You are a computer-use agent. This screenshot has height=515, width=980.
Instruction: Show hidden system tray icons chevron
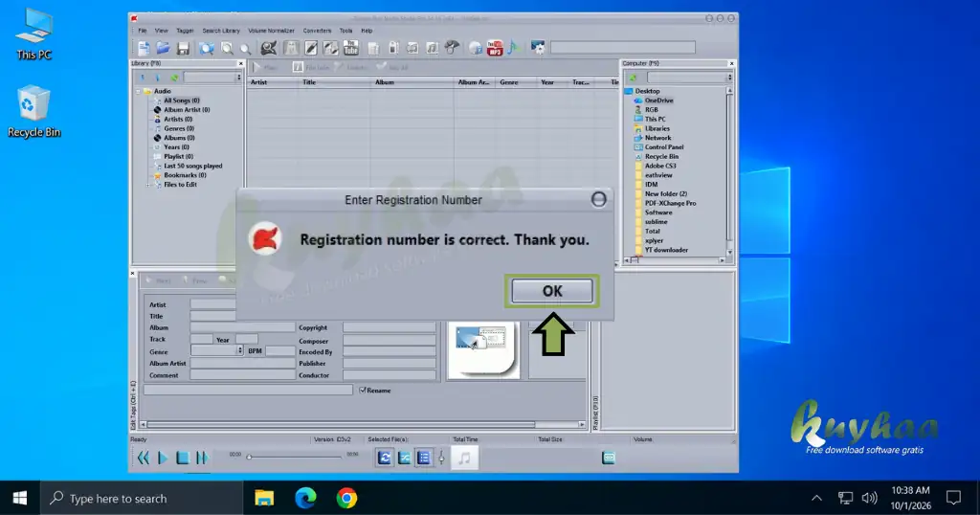816,498
